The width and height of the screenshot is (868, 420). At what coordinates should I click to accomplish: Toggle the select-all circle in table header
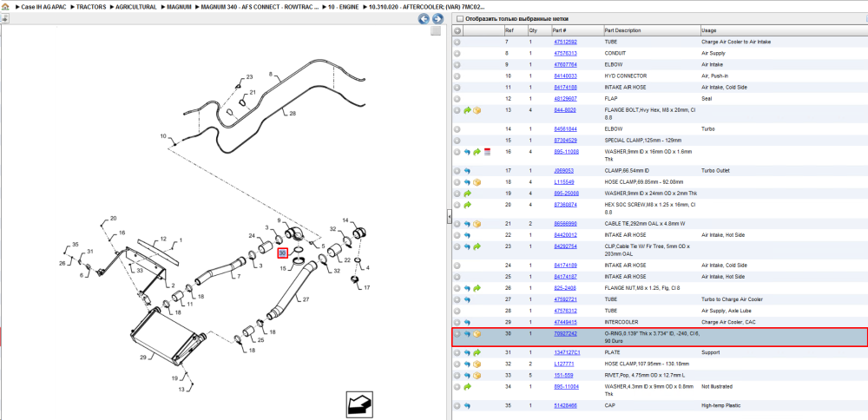point(457,30)
